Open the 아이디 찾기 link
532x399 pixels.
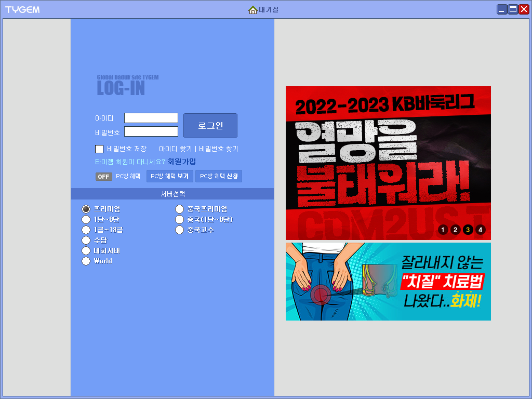point(176,149)
